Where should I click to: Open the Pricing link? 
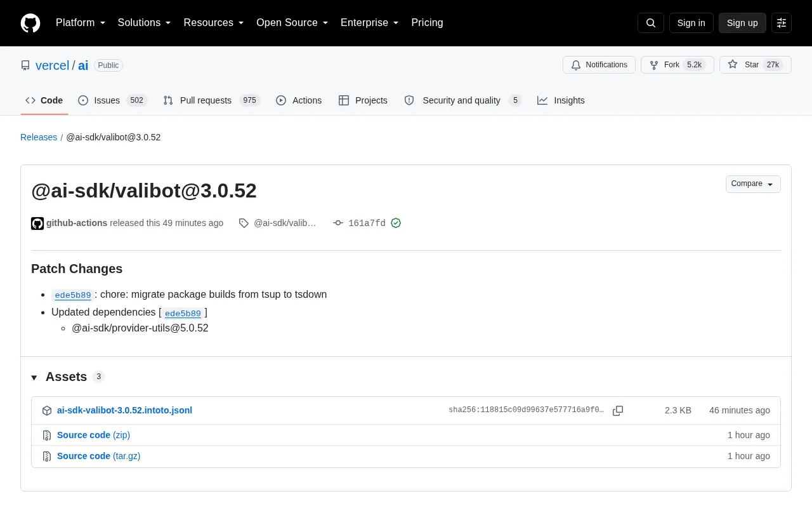(428, 23)
